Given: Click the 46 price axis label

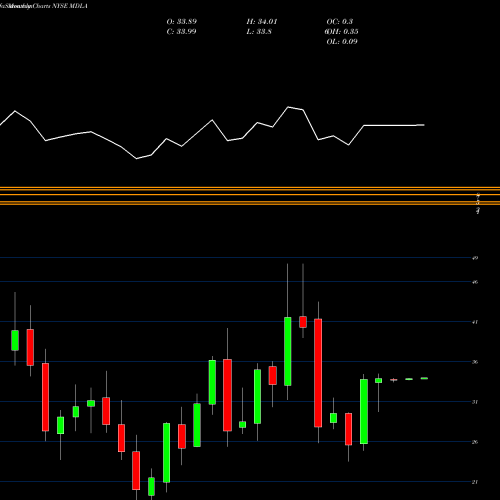Looking at the screenshot, I should tap(475, 282).
